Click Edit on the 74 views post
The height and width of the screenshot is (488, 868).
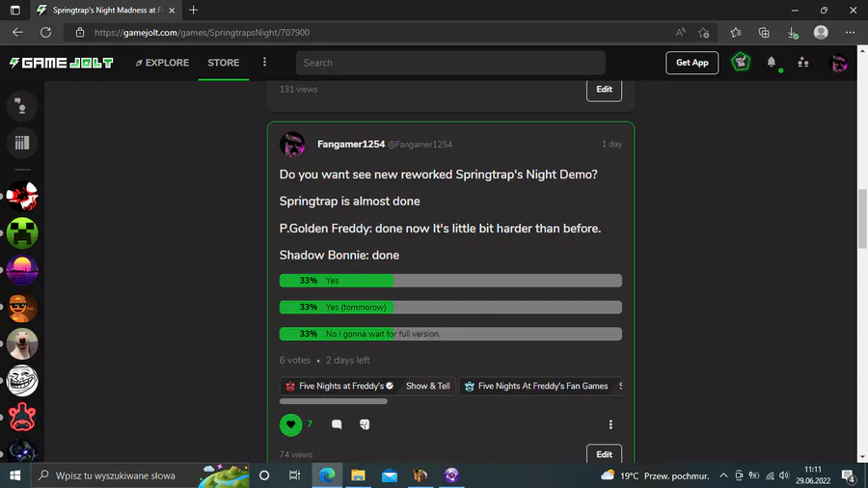coord(604,453)
